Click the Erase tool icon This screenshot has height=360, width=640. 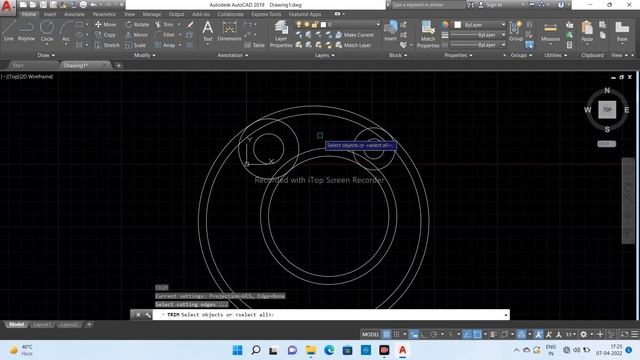click(x=190, y=24)
